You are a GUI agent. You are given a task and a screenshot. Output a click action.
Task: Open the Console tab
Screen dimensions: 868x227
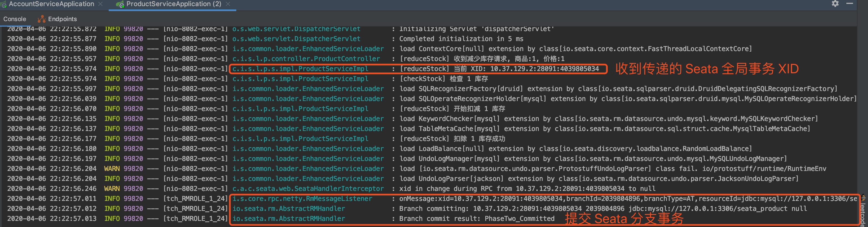click(x=15, y=19)
